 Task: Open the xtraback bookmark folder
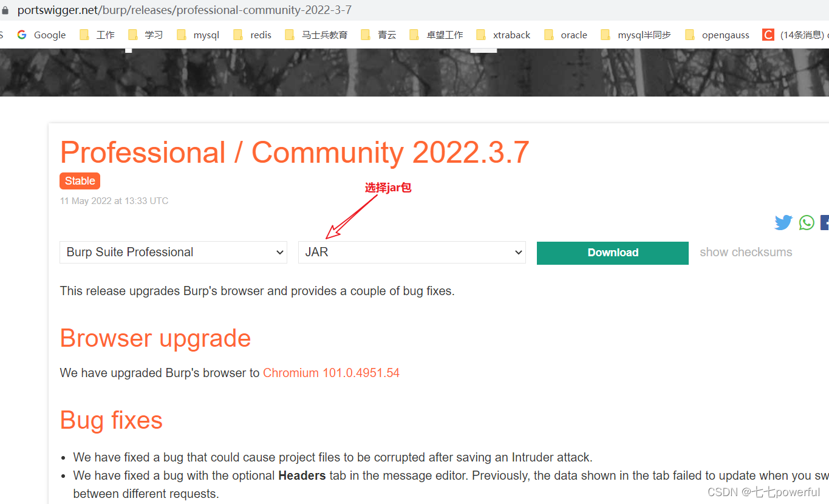point(503,35)
